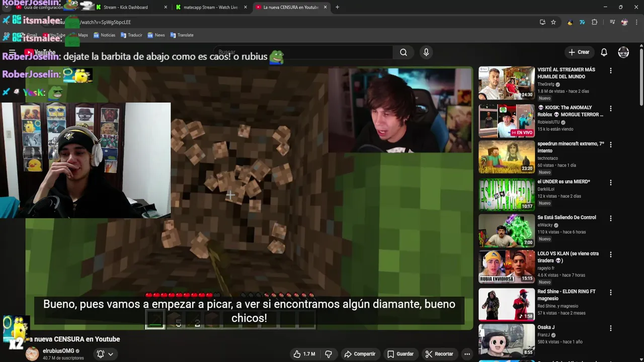This screenshot has width=644, height=362.
Task: Open elrubiusOMG channel avatar
Action: coord(32,354)
